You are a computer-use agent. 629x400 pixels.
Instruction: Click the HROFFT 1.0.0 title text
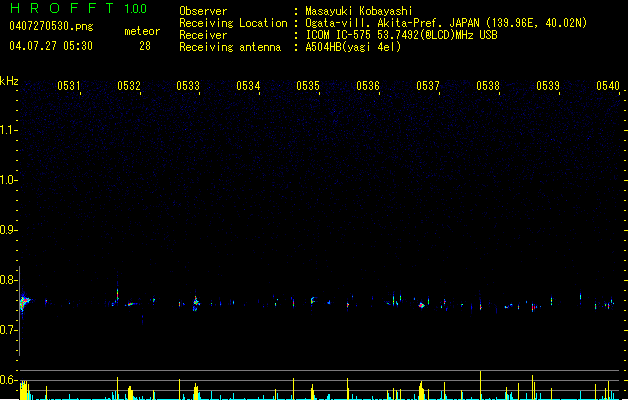point(78,8)
